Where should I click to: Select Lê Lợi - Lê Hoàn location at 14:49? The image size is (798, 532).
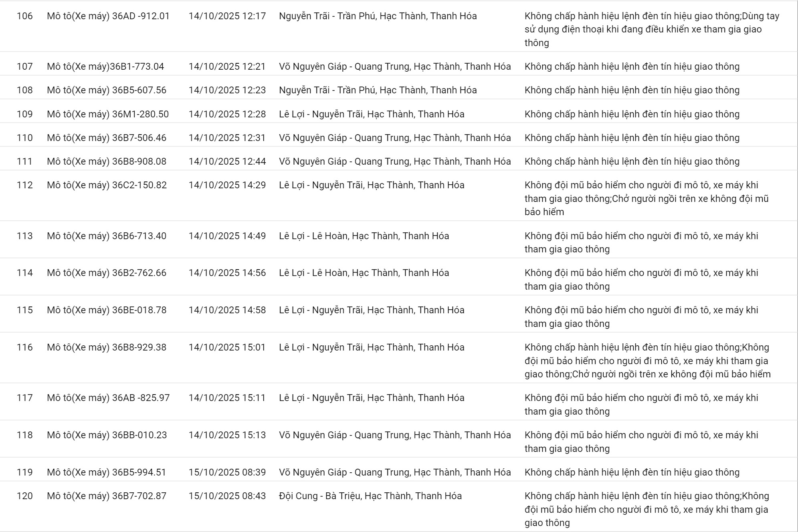(x=364, y=236)
